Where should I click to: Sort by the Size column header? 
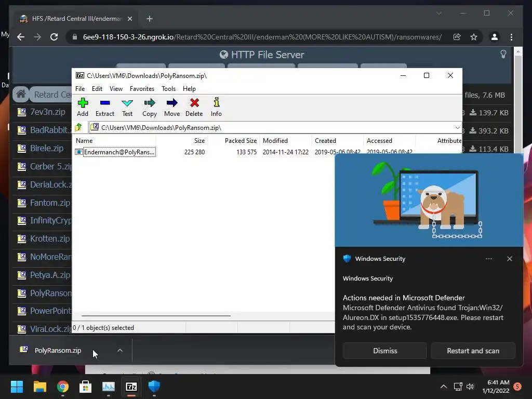pos(182,140)
